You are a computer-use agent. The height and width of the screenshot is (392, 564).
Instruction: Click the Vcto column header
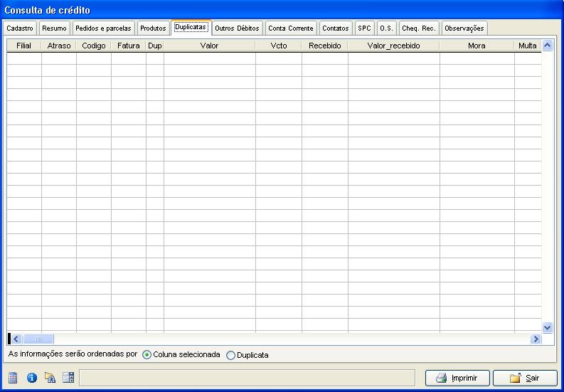[279, 46]
